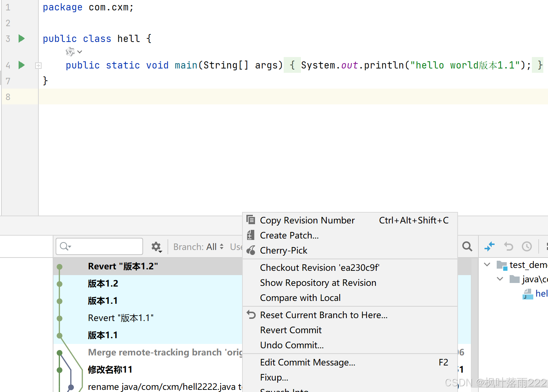This screenshot has height=392, width=548.
Task: Select Cherry-Pick from the context menu
Action: [284, 250]
